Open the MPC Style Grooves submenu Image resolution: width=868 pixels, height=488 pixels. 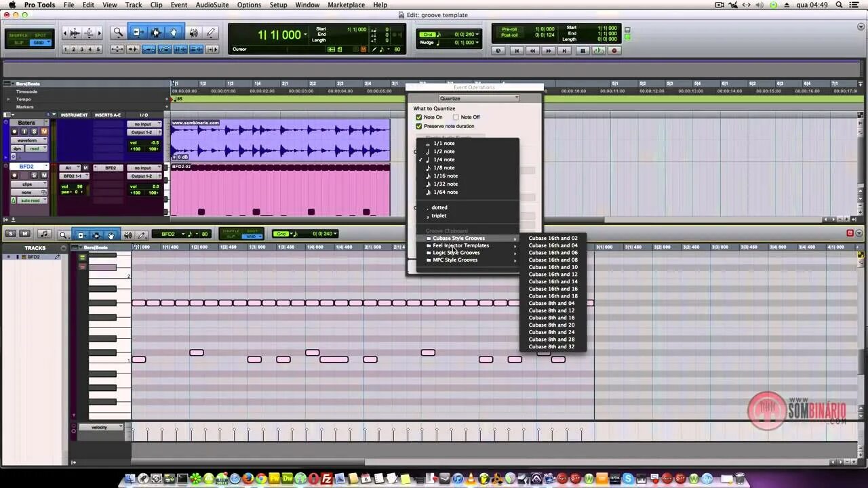click(455, 260)
